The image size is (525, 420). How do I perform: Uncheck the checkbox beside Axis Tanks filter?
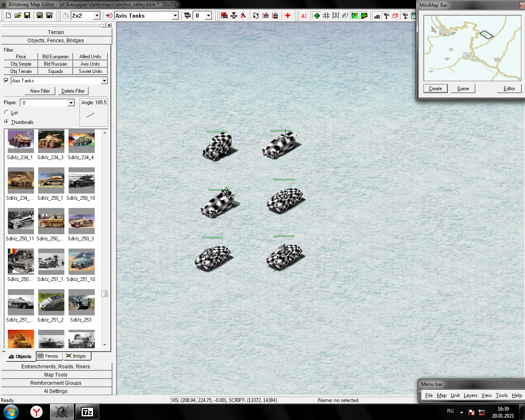6,80
